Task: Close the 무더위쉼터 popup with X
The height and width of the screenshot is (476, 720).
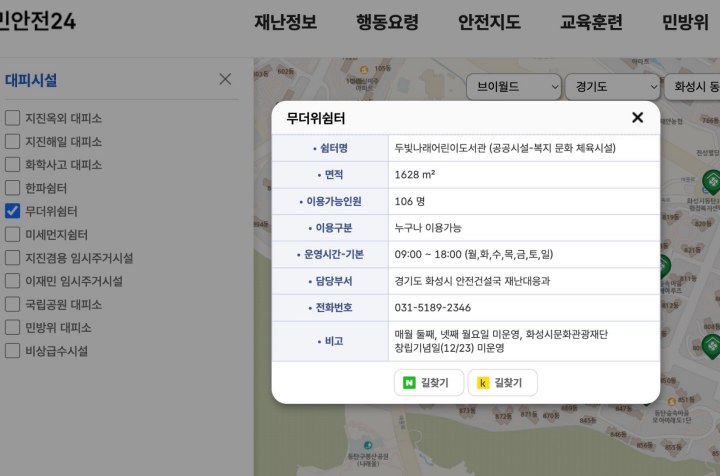Action: pos(637,118)
